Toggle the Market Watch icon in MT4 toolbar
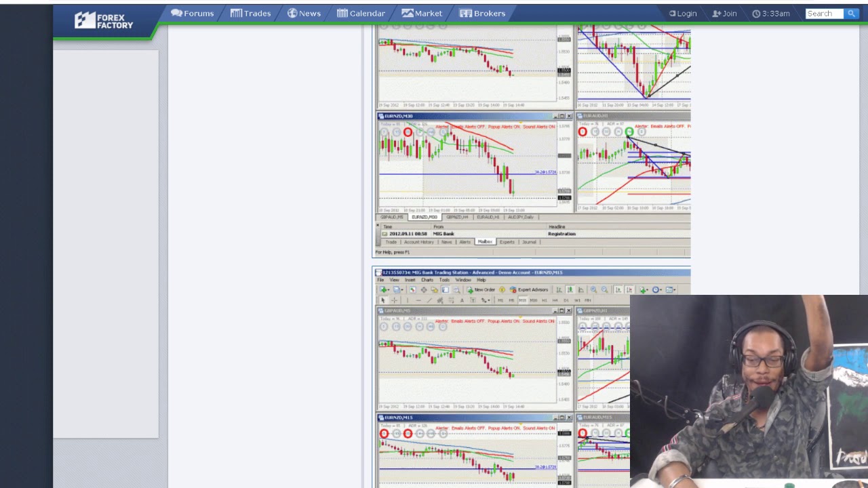 tap(413, 290)
